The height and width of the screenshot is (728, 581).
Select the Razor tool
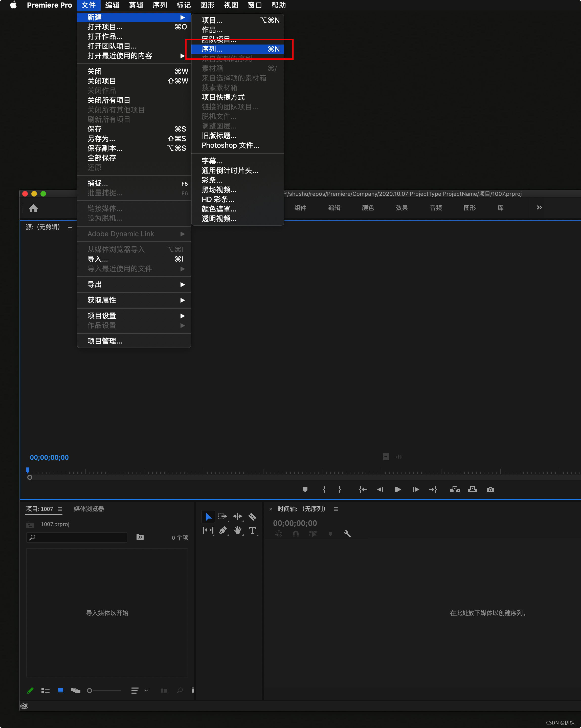click(x=252, y=517)
